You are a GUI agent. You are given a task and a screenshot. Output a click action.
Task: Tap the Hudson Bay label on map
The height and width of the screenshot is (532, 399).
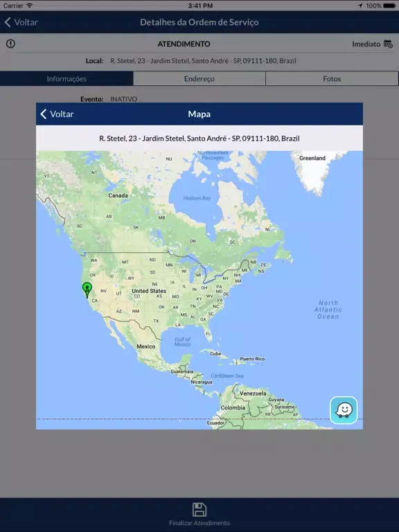click(197, 198)
